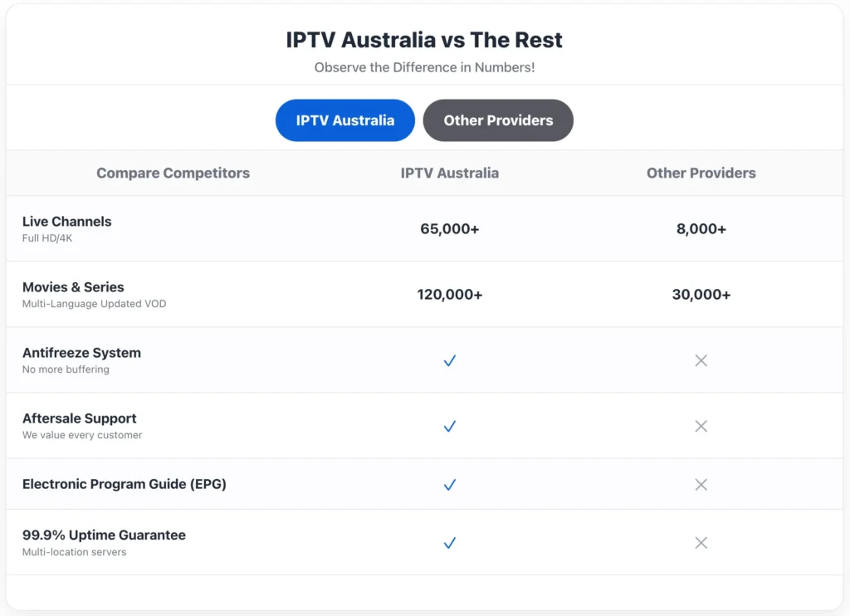Click the 65,000+ live channels value
The image size is (850, 616).
click(x=449, y=229)
